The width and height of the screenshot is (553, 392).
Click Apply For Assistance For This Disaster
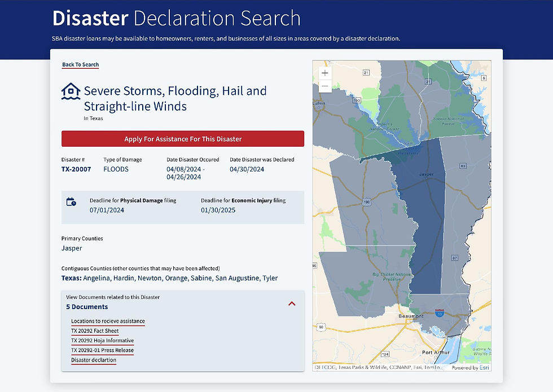(x=183, y=139)
